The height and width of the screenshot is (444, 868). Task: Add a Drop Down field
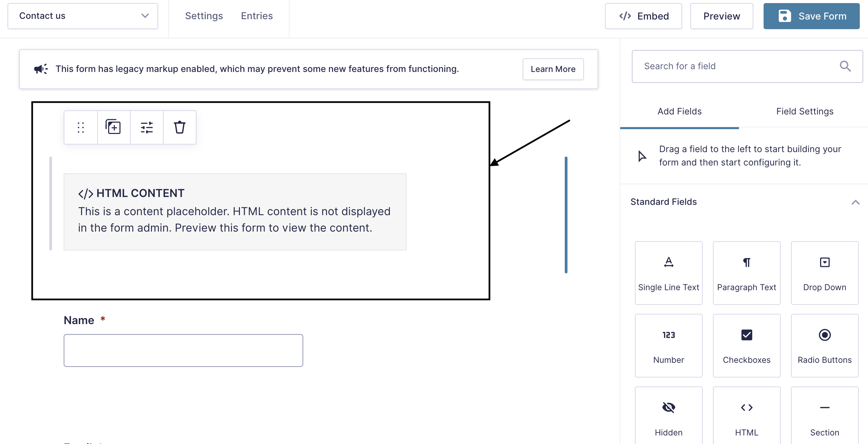coord(824,273)
